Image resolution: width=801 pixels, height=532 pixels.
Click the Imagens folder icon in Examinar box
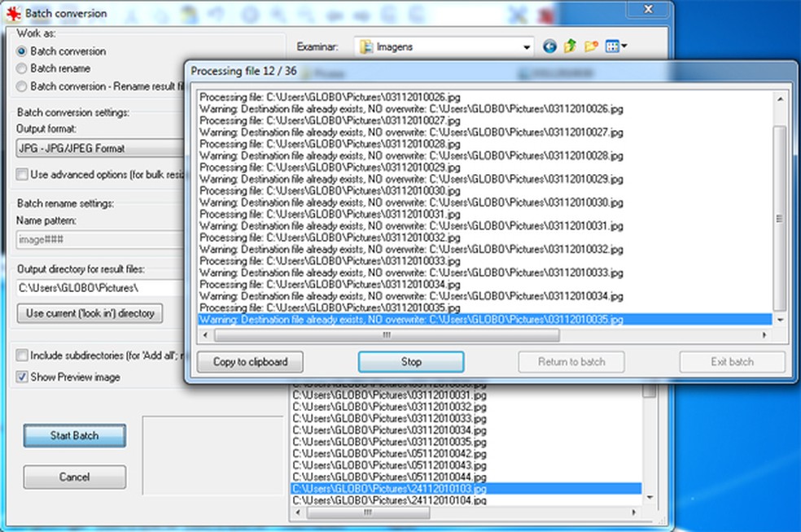click(x=365, y=47)
